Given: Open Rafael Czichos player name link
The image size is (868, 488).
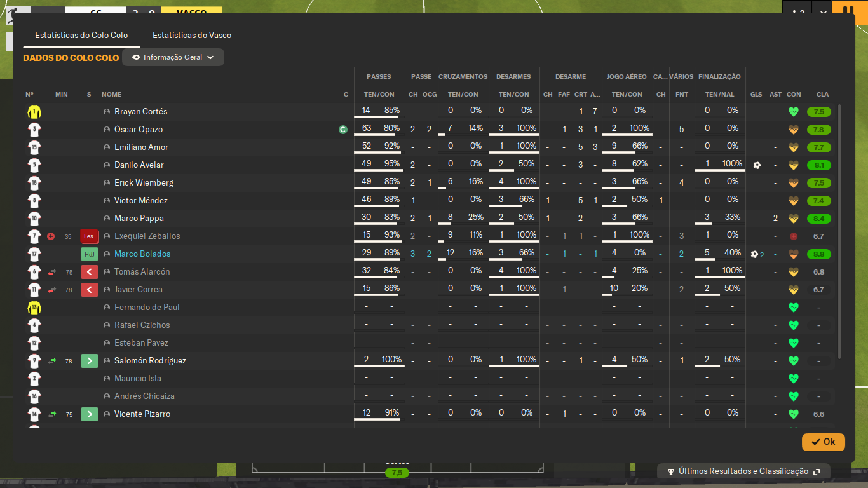Looking at the screenshot, I should click(x=142, y=325).
